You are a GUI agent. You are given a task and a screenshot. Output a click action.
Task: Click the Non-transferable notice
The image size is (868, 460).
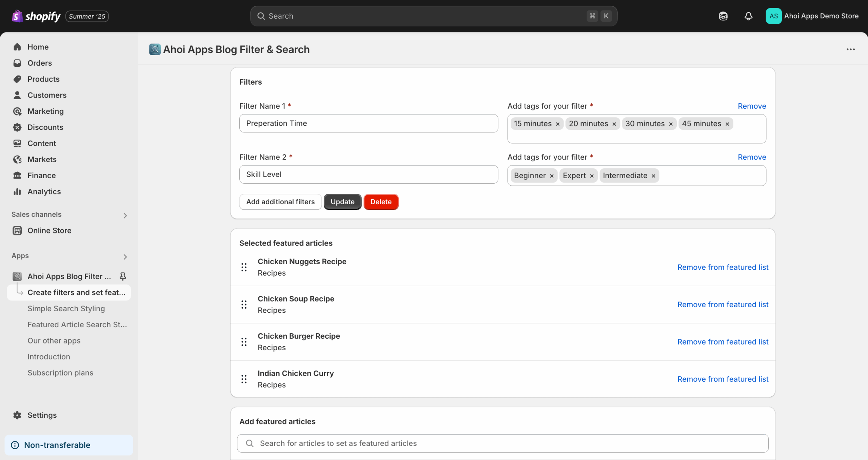coord(69,445)
